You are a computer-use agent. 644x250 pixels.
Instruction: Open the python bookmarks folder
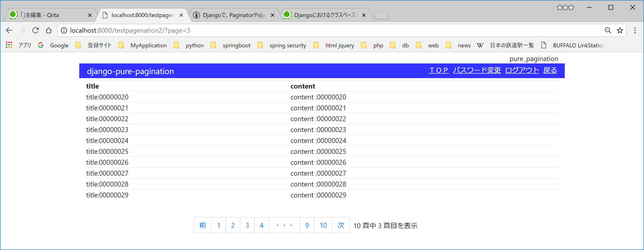point(195,45)
